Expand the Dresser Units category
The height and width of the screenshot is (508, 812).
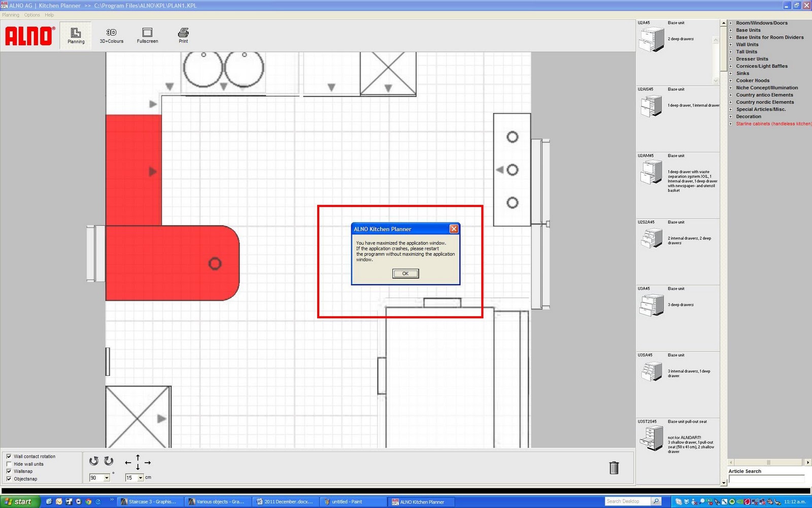[731, 59]
